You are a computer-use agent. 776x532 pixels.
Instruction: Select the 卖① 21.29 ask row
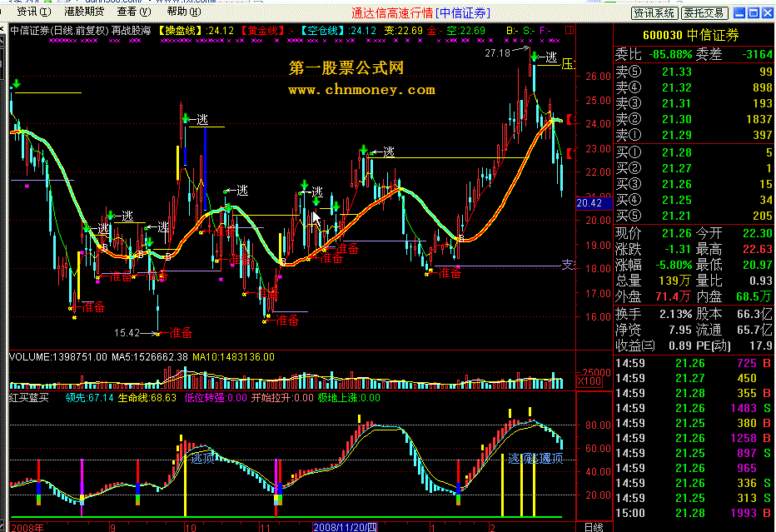point(694,135)
